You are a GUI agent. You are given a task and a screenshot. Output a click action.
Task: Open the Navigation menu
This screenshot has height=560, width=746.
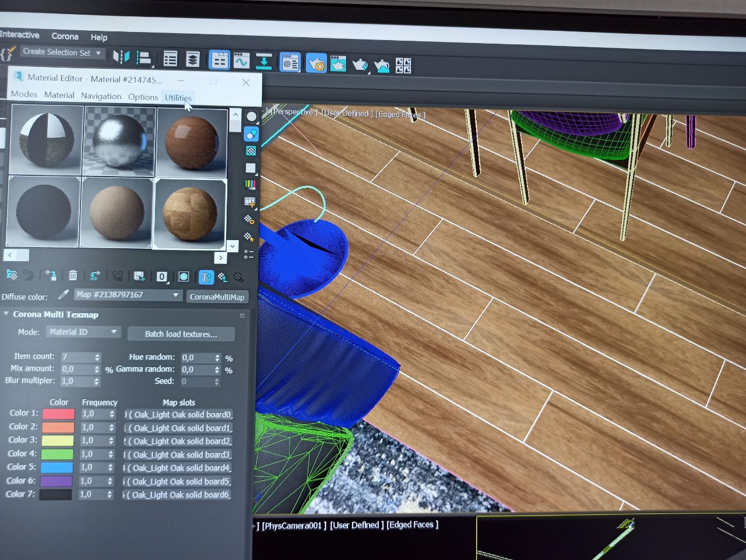point(101,96)
